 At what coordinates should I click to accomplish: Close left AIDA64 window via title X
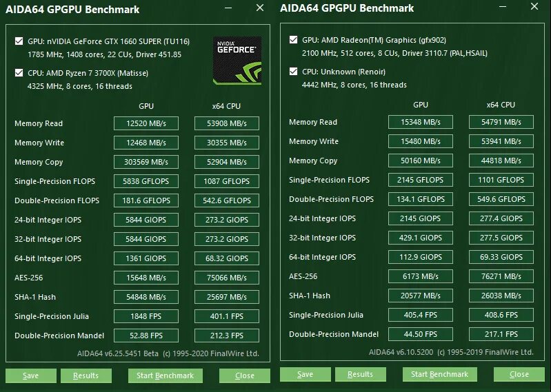coord(260,8)
